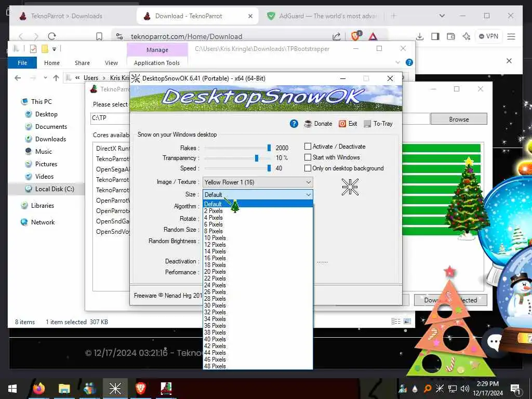Screen dimensions: 532x399
Task: Go up one folder level in Explorer
Action: pos(56,78)
